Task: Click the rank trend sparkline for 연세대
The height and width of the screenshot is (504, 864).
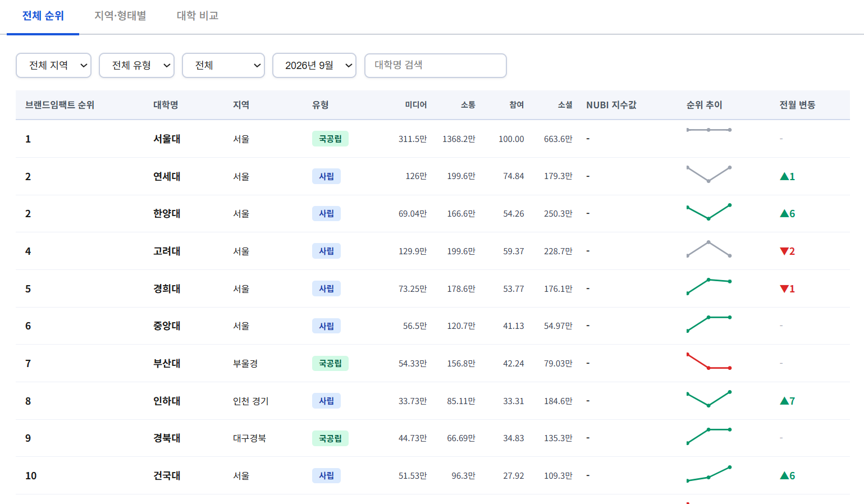Action: click(x=708, y=174)
